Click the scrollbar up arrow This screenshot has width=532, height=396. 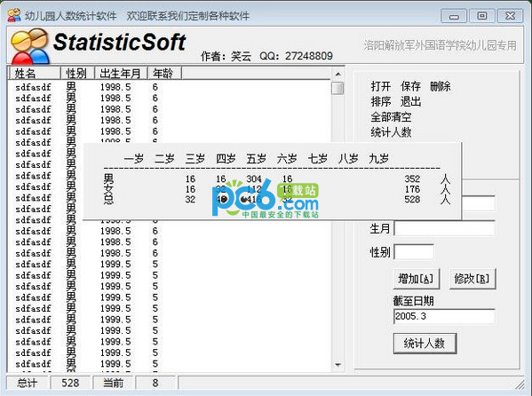click(x=337, y=74)
